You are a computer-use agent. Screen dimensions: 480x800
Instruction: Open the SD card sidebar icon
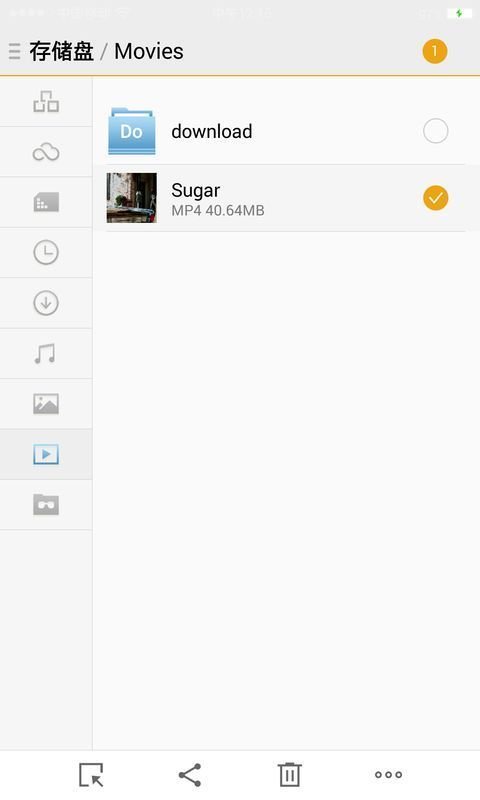(46, 202)
